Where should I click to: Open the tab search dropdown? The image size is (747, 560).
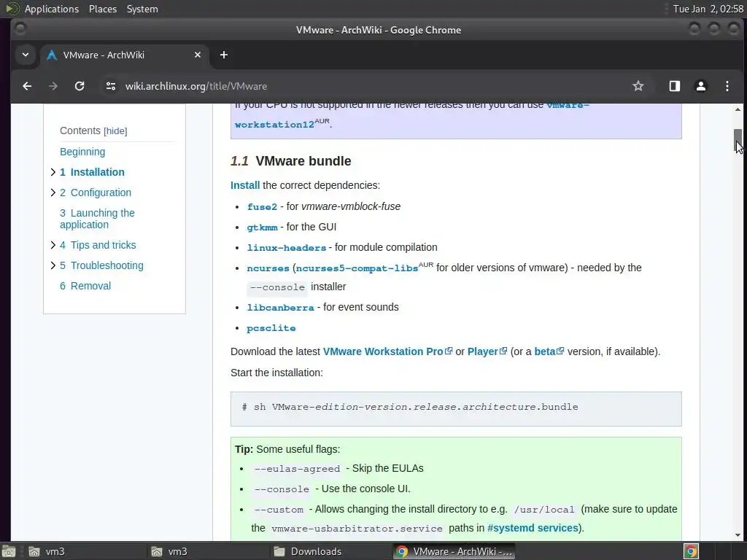(26, 55)
